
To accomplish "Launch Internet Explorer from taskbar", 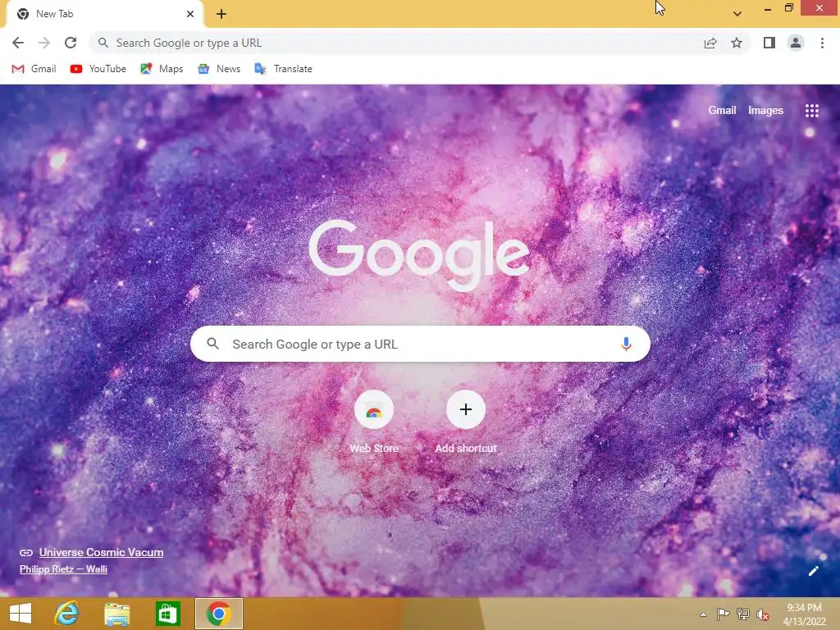I will pos(66,614).
